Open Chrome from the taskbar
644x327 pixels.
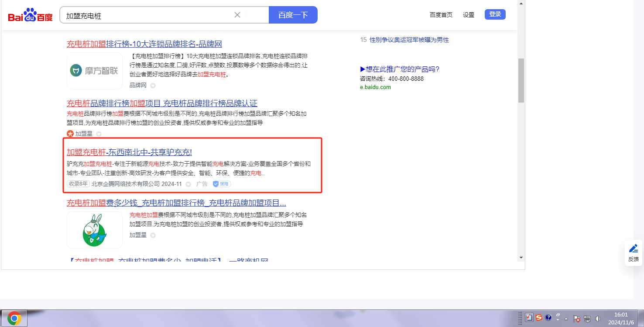click(x=14, y=318)
